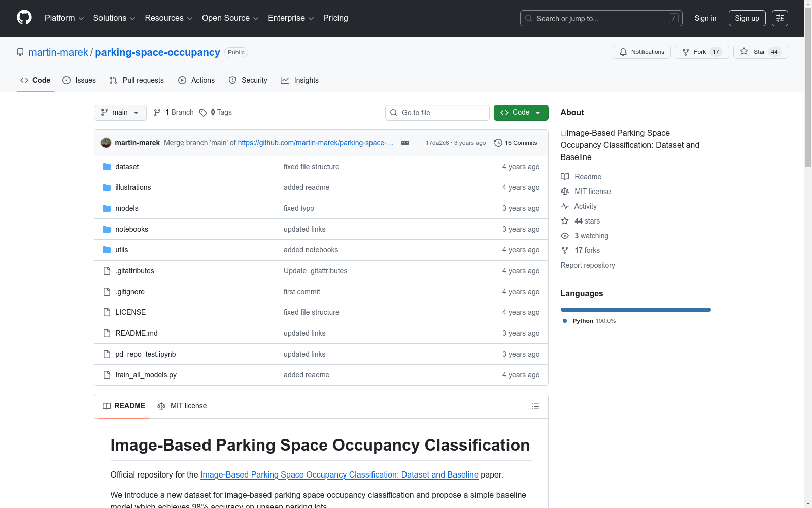The height and width of the screenshot is (508, 812).
Task: Open the pd_repo_test.ipynb file
Action: [146, 354]
